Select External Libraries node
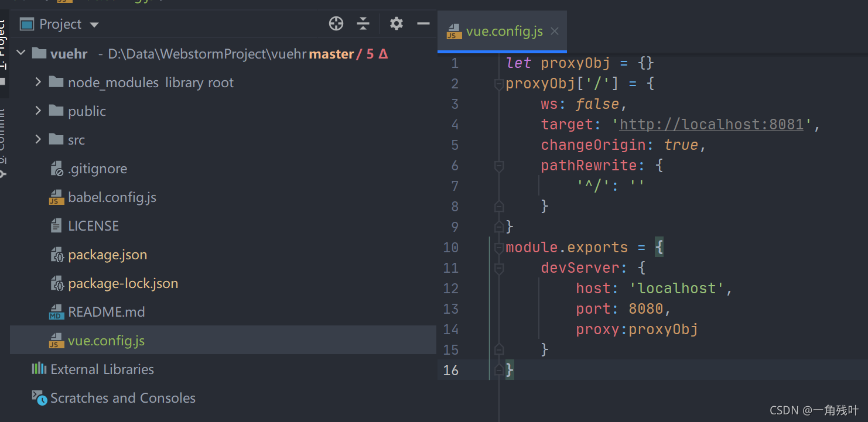The width and height of the screenshot is (868, 422). 102,369
